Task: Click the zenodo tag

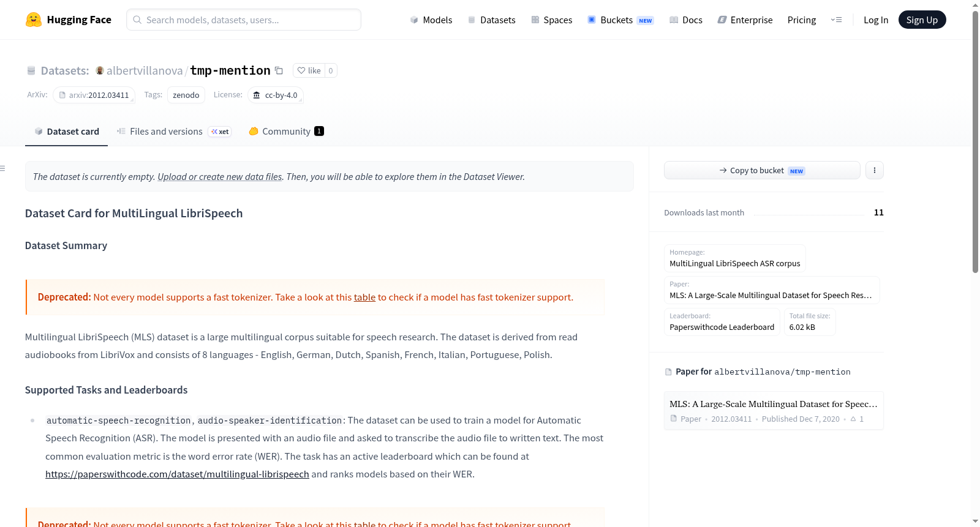Action: click(x=186, y=95)
